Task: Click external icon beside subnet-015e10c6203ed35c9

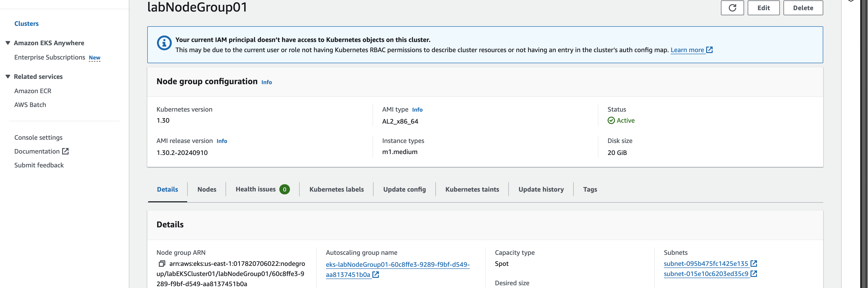Action: point(754,273)
